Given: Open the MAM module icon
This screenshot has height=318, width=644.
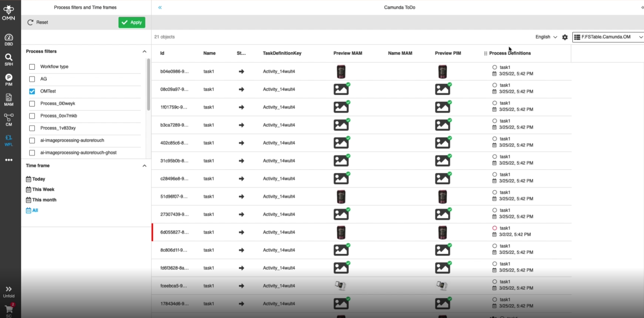Looking at the screenshot, I should 8,99.
